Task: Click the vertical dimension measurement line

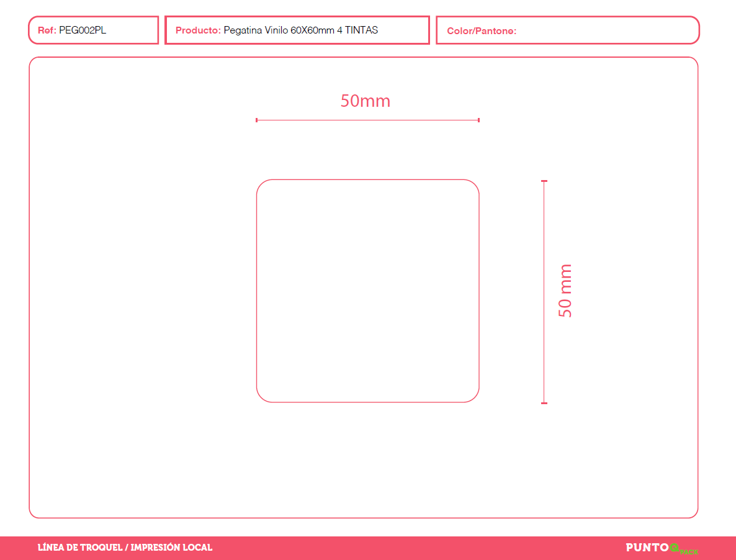Action: point(544,292)
